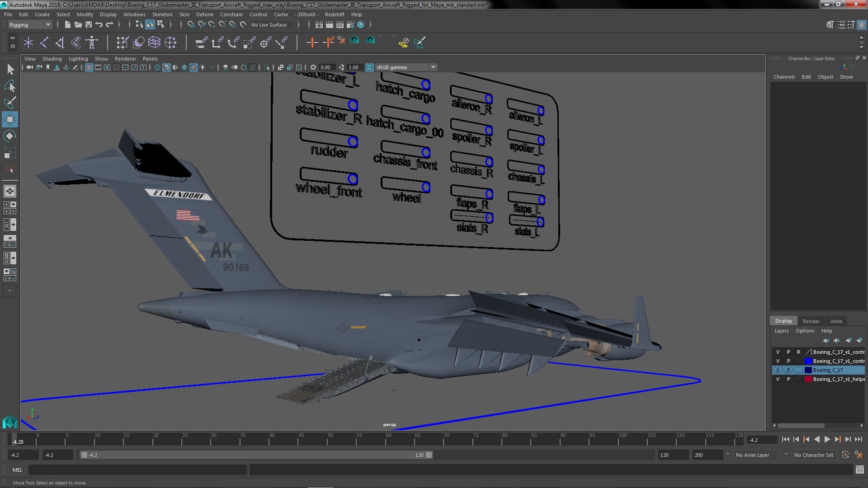Create a lattice deformer with the cage icon
The image size is (868, 488).
point(154,43)
